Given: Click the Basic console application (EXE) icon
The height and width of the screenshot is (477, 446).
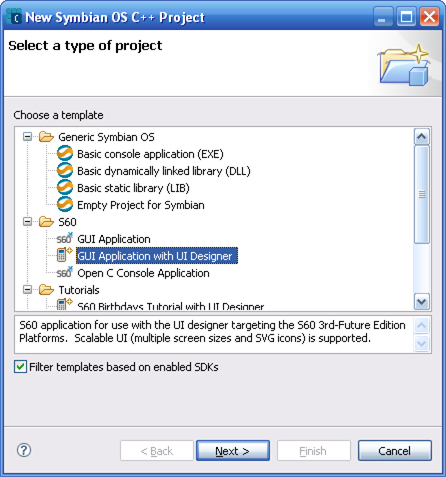Looking at the screenshot, I should point(65,154).
